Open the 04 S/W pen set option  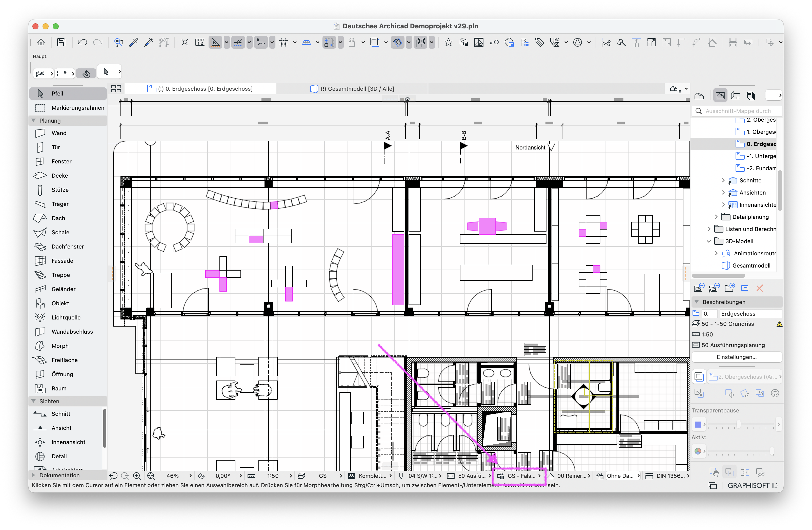click(x=420, y=476)
